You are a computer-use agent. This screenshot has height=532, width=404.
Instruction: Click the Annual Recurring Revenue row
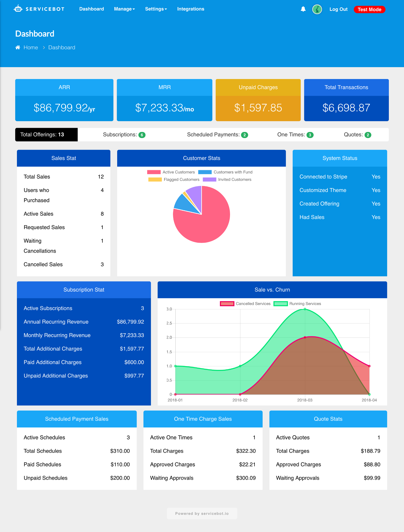pos(84,322)
